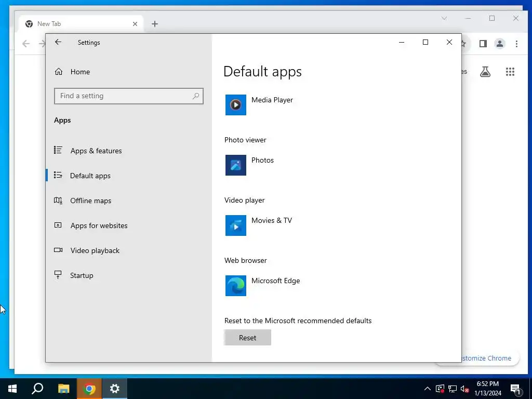Click the Startup sidebar icon
Screen dimensions: 532x399
58,275
